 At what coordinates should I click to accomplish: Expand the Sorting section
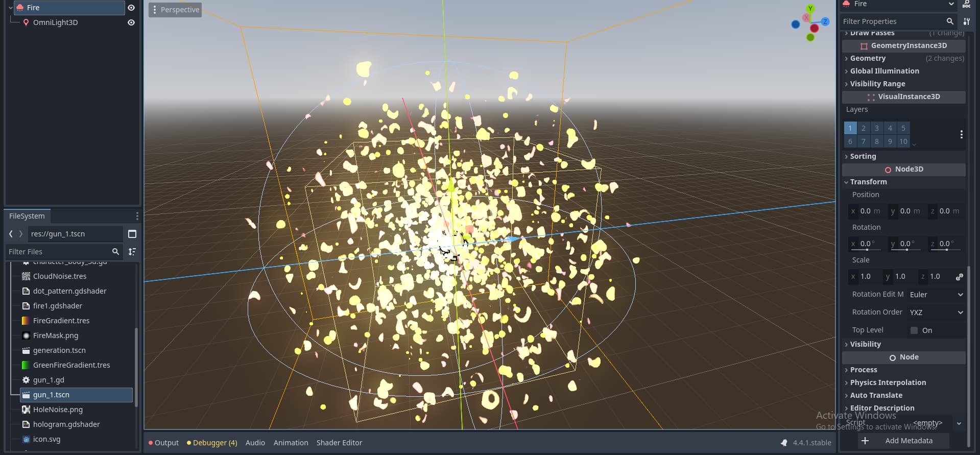point(904,156)
